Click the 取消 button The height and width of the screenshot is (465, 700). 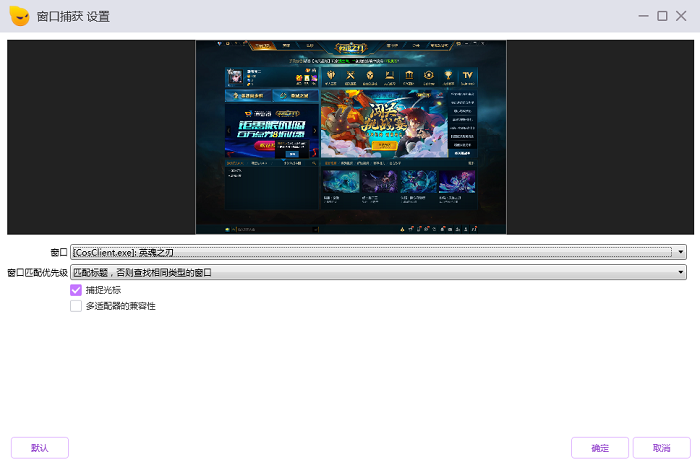[662, 448]
